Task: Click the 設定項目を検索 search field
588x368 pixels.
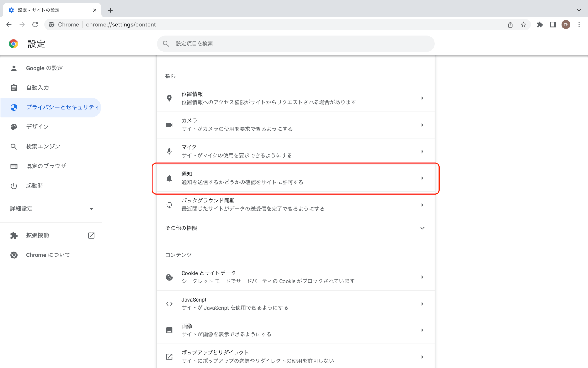Action: coord(295,43)
